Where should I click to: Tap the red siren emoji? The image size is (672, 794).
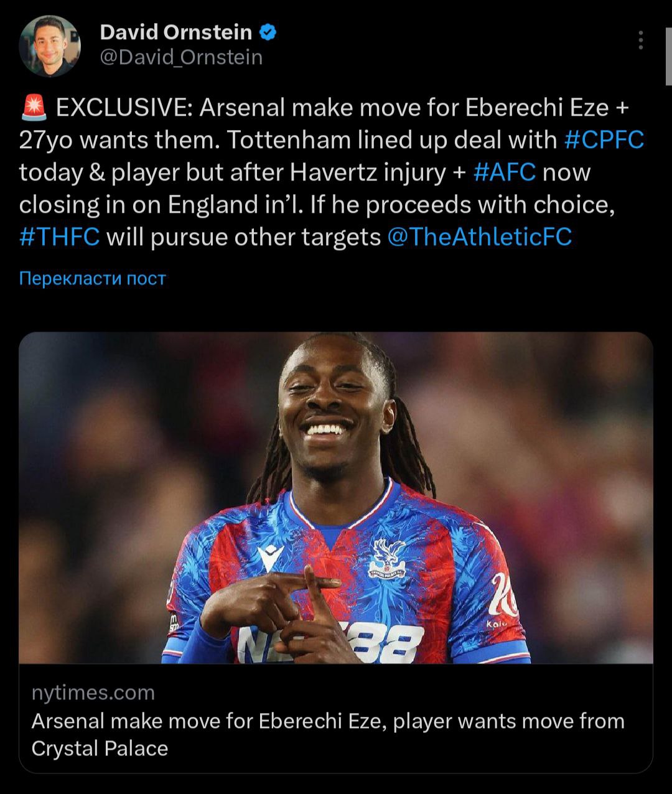click(x=34, y=108)
